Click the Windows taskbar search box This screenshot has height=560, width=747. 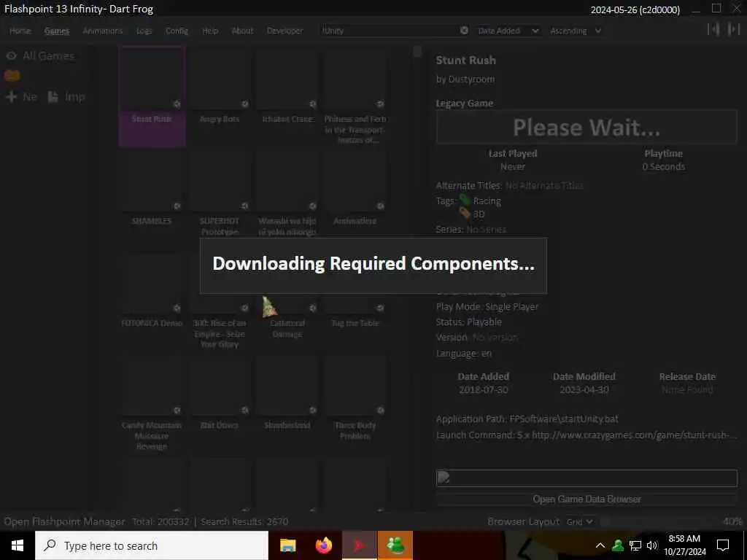point(152,545)
